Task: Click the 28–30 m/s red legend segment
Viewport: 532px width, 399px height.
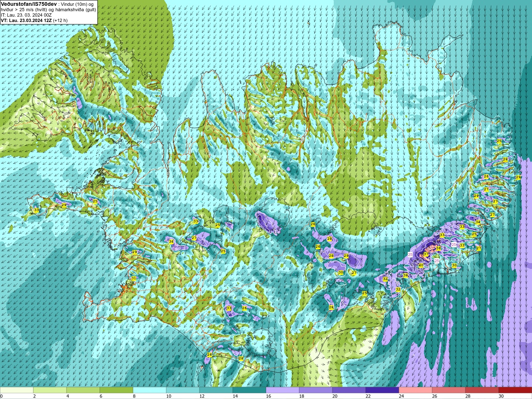Action: pos(482,390)
